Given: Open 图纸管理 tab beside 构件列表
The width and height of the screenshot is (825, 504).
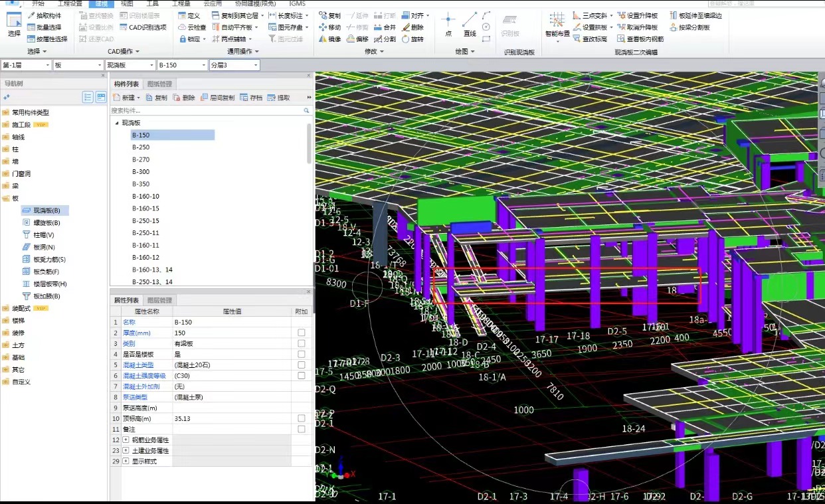Looking at the screenshot, I should click(159, 84).
